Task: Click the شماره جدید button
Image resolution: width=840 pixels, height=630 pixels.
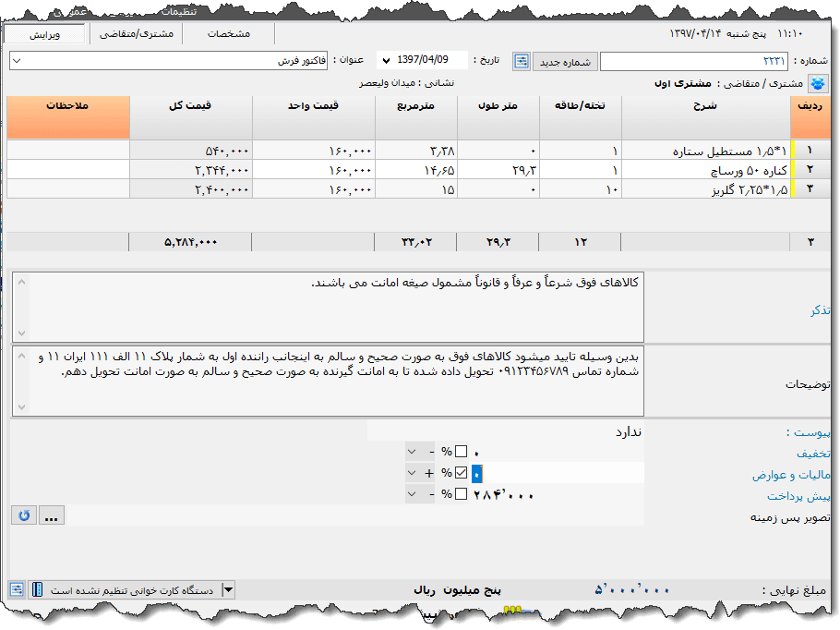Action: (x=563, y=62)
